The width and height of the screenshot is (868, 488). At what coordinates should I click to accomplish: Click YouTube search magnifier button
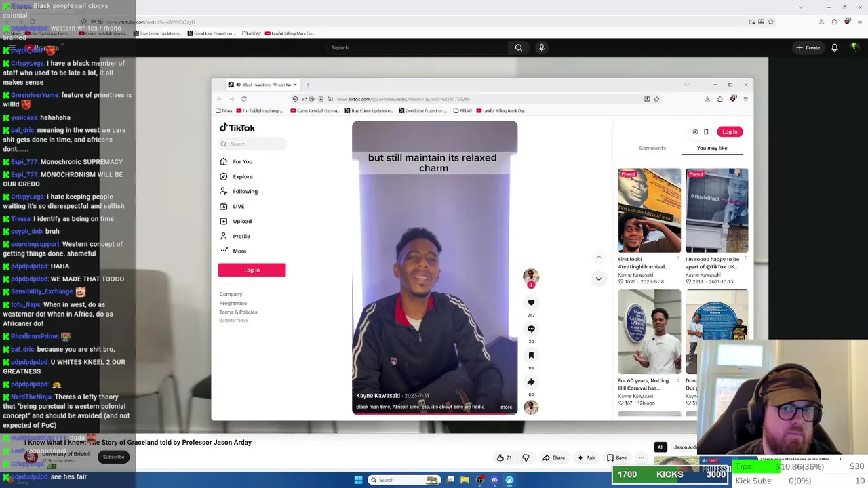coord(519,47)
